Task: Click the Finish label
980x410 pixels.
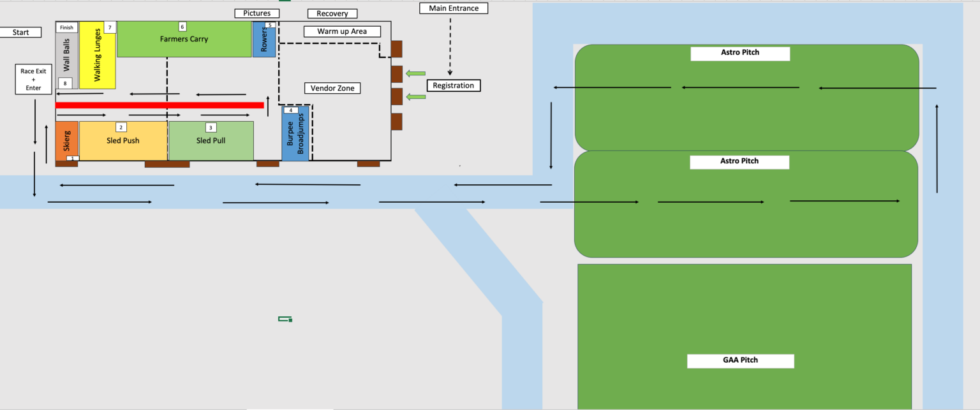Action: [66, 27]
